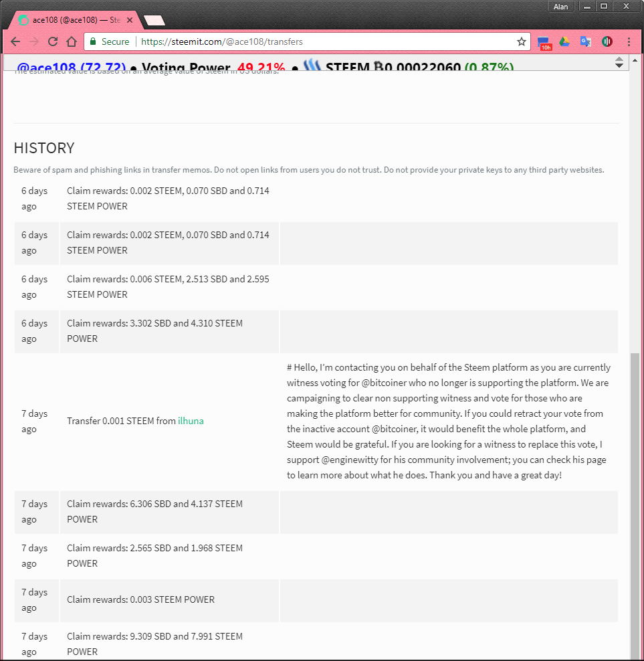Viewport: 644px width, 661px height.
Task: Open the browser home page icon
Action: [x=72, y=41]
